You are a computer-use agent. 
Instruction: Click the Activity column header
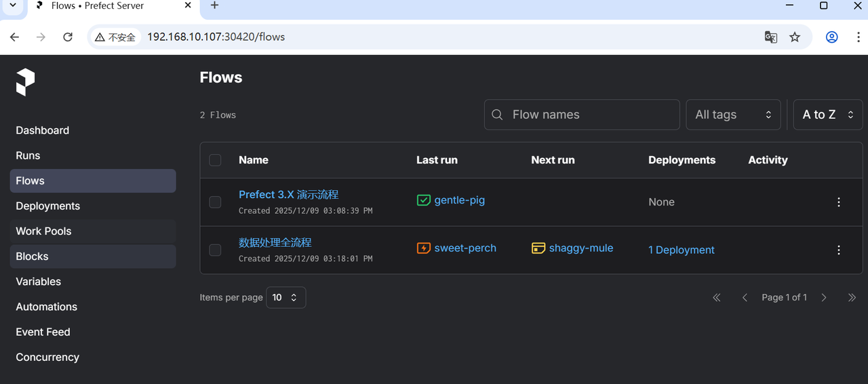point(768,160)
